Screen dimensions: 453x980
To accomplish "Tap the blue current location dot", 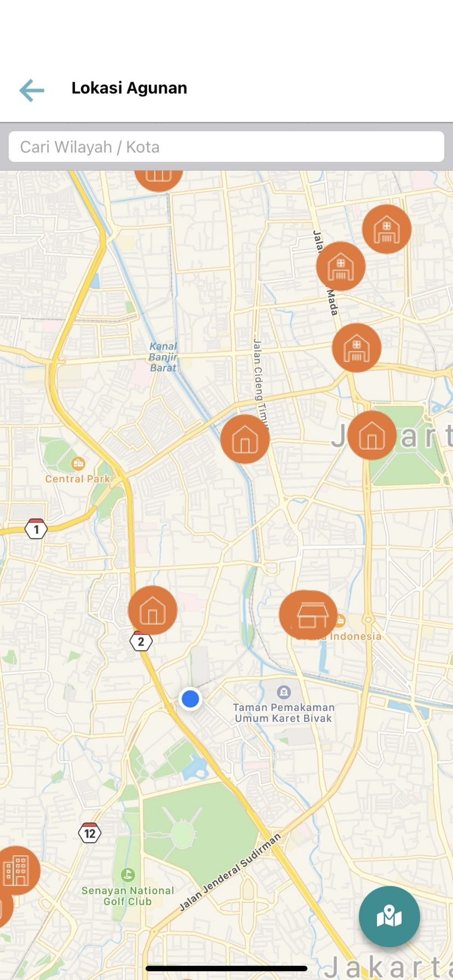I will pos(190,699).
